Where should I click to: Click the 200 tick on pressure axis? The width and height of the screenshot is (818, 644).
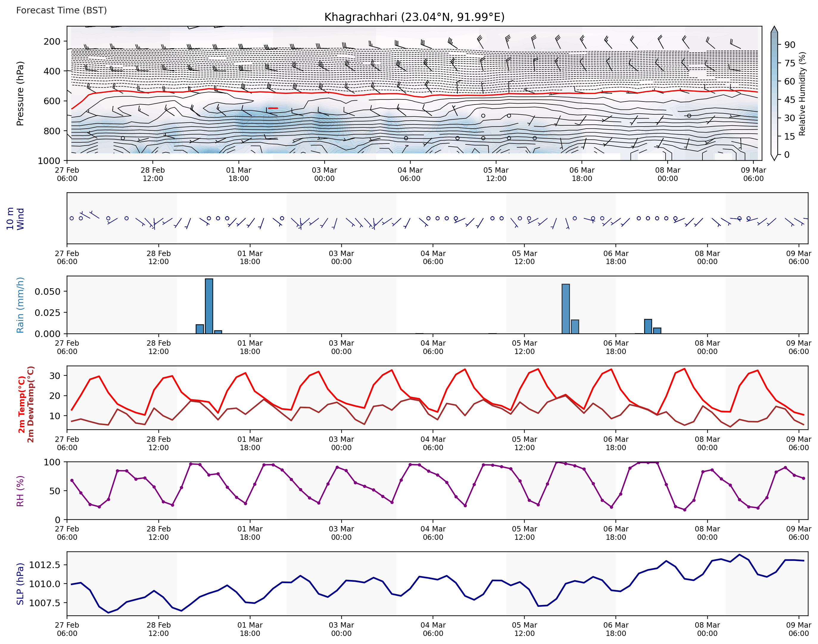52,41
